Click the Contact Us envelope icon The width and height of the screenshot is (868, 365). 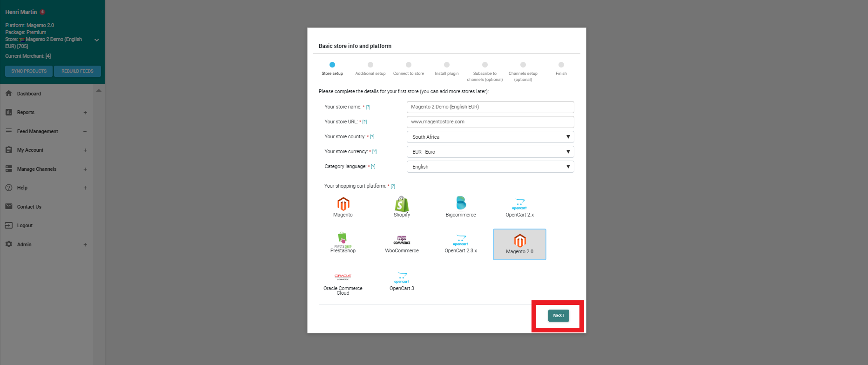pyautogui.click(x=9, y=206)
